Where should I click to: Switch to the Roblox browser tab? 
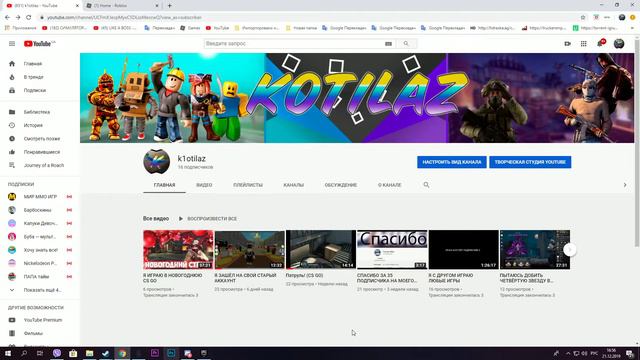click(x=122, y=6)
